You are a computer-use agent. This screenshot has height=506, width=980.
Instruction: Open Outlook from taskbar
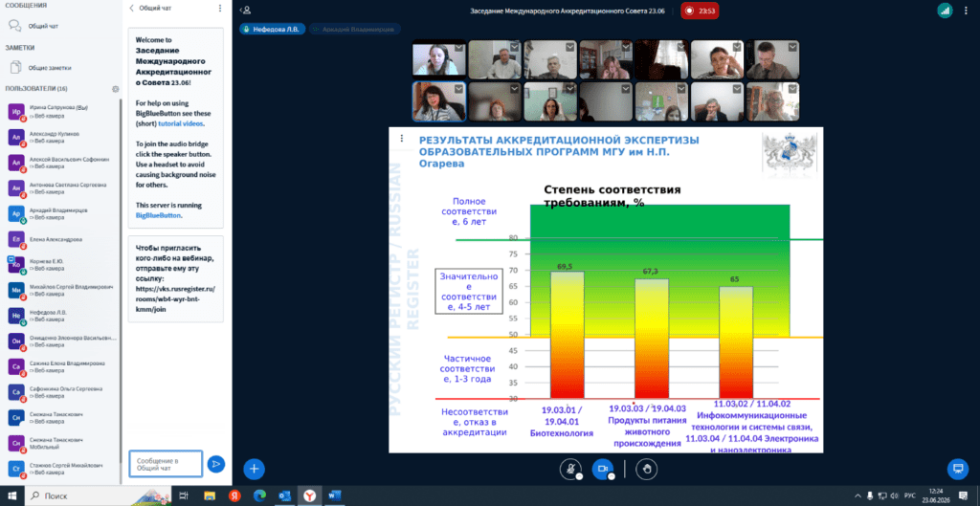click(x=285, y=496)
